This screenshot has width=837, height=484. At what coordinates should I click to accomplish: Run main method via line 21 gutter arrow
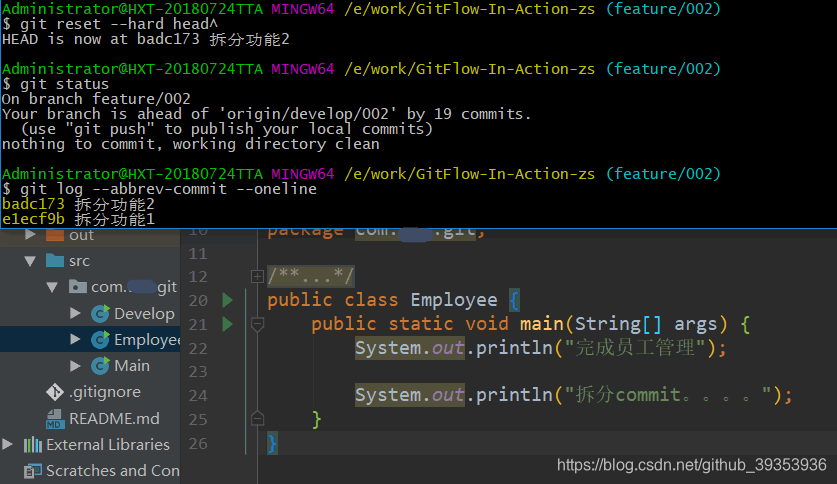(x=227, y=324)
